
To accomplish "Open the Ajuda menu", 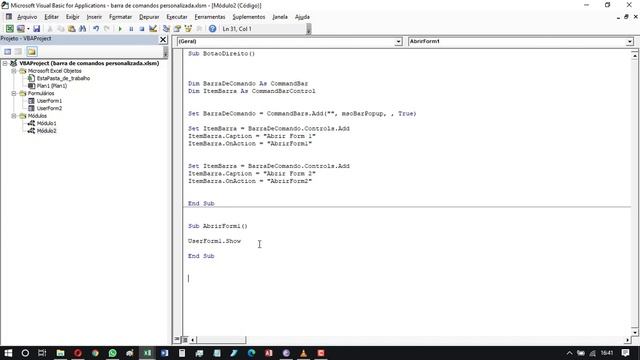I will coord(302,17).
